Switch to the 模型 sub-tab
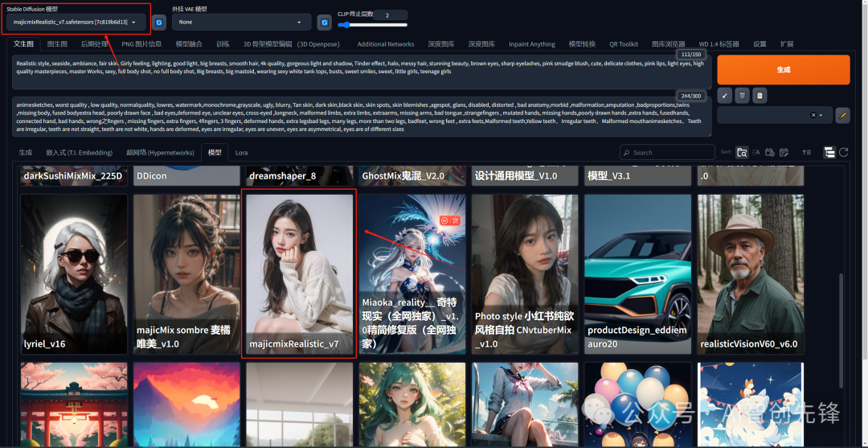Image resolution: width=868 pixels, height=448 pixels. coord(215,152)
